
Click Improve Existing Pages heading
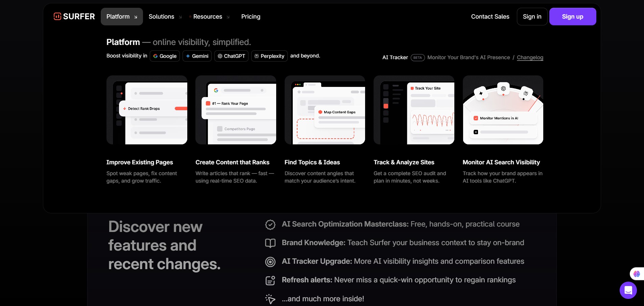pyautogui.click(x=140, y=162)
